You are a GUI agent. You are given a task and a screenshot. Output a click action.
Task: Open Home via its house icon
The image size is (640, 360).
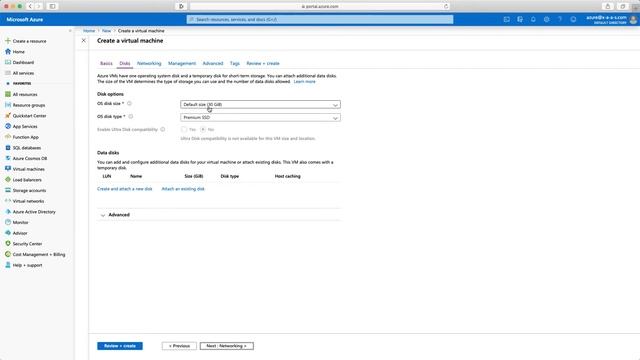(8, 52)
